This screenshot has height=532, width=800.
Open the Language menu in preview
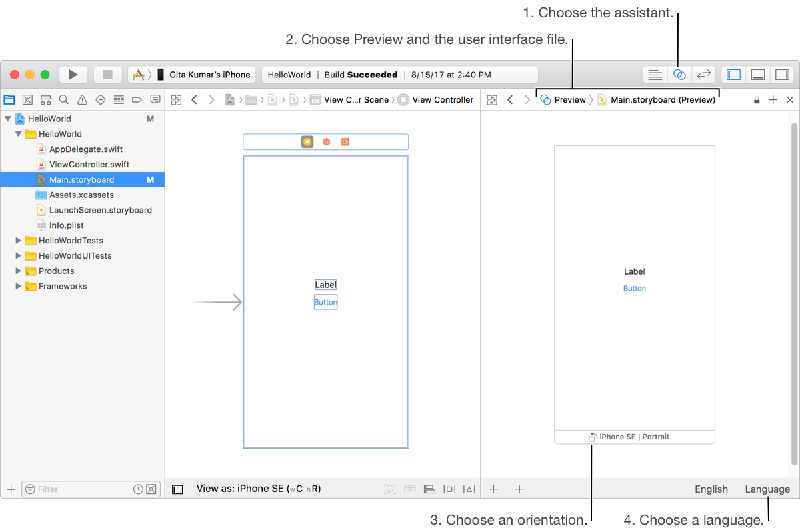(767, 489)
